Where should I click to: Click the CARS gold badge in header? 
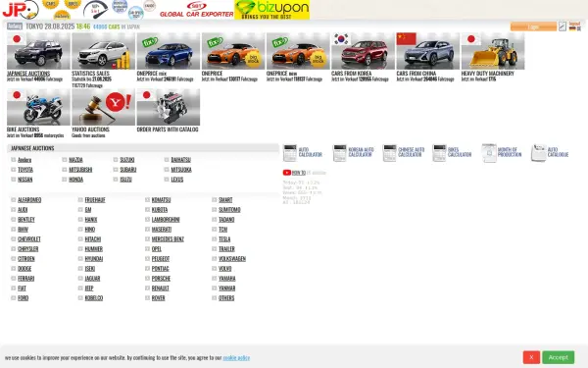[50, 4]
